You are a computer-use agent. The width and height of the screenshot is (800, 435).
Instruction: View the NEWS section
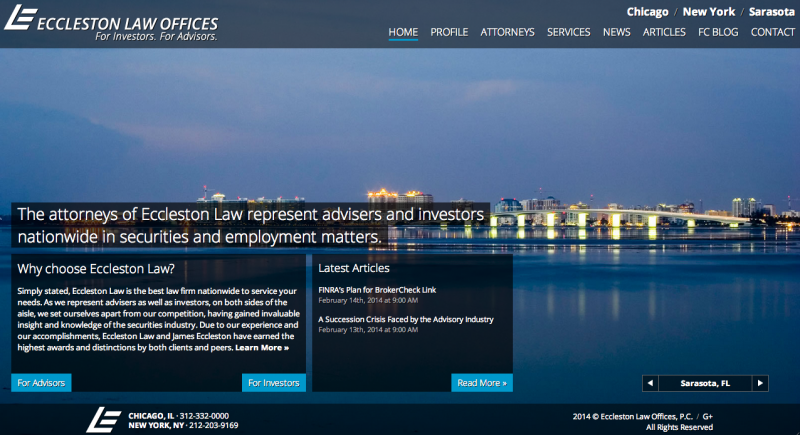pyautogui.click(x=616, y=32)
